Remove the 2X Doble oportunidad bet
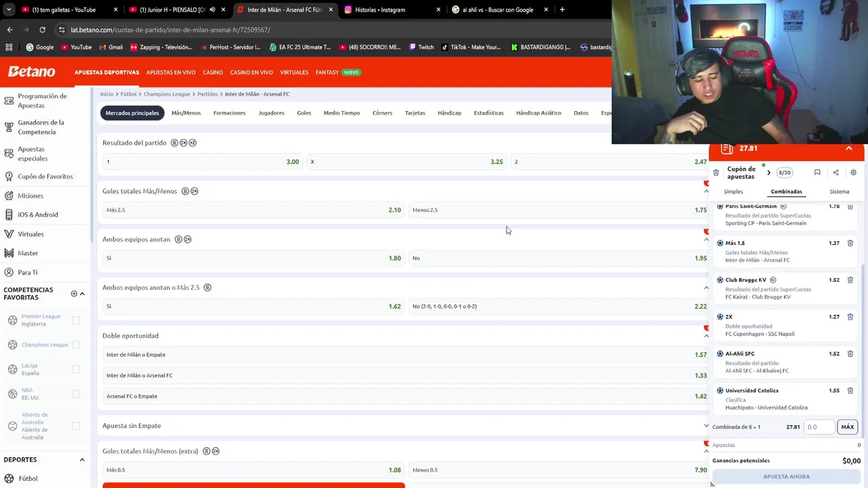 pyautogui.click(x=850, y=317)
